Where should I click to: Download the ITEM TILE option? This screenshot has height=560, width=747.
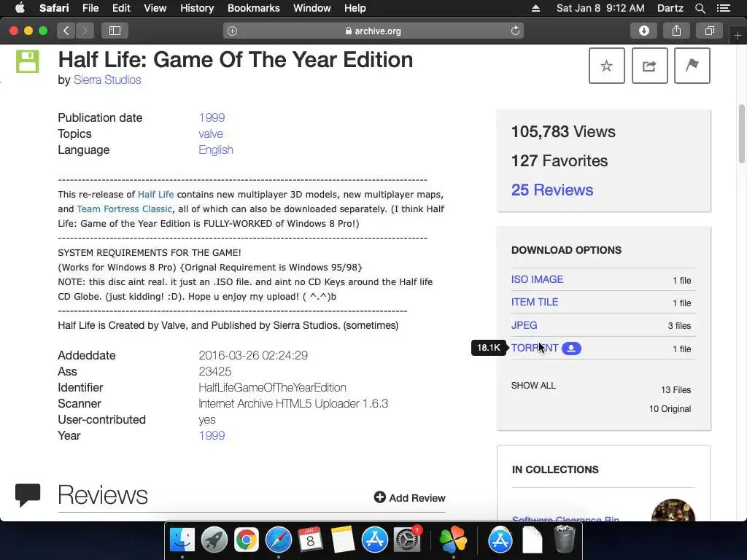pos(535,303)
